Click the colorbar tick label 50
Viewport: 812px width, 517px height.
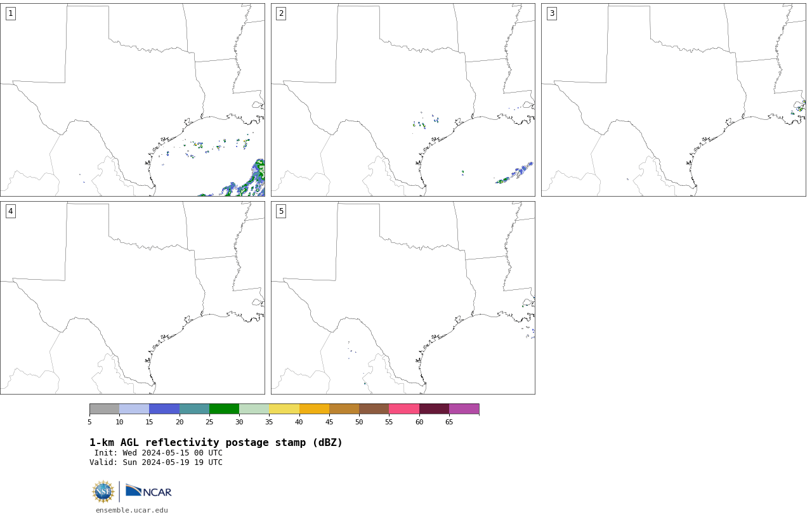[x=359, y=422]
